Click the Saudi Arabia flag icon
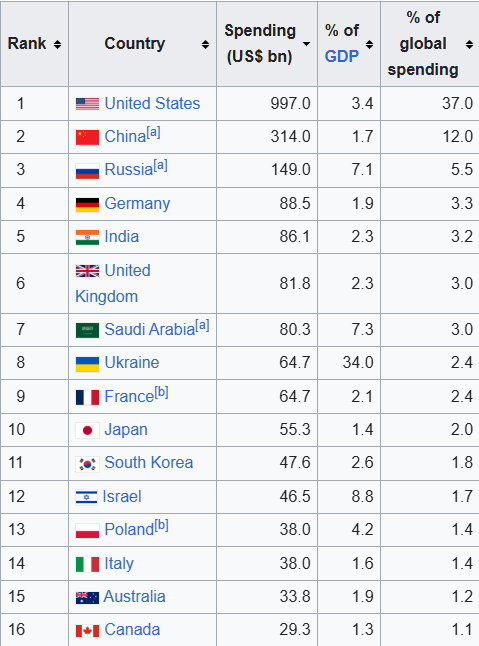Screen dimensions: 479x646 (87, 330)
